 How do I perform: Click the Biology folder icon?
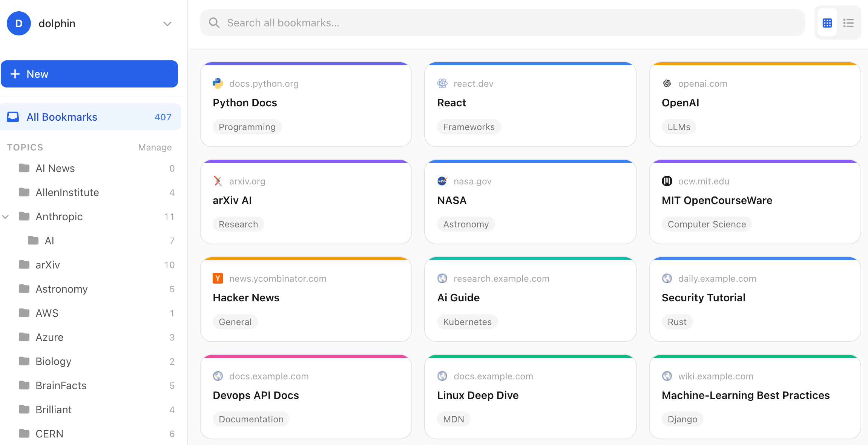(x=24, y=361)
